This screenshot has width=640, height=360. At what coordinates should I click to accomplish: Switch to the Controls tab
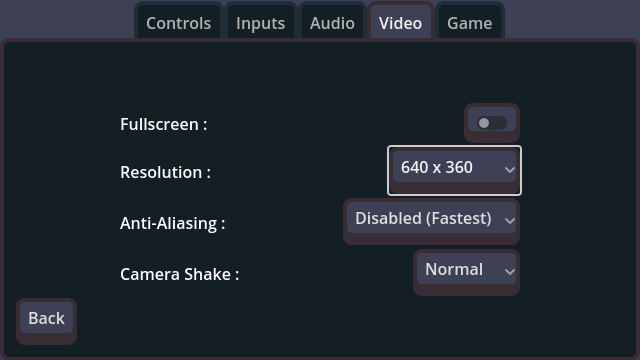pyautogui.click(x=179, y=22)
